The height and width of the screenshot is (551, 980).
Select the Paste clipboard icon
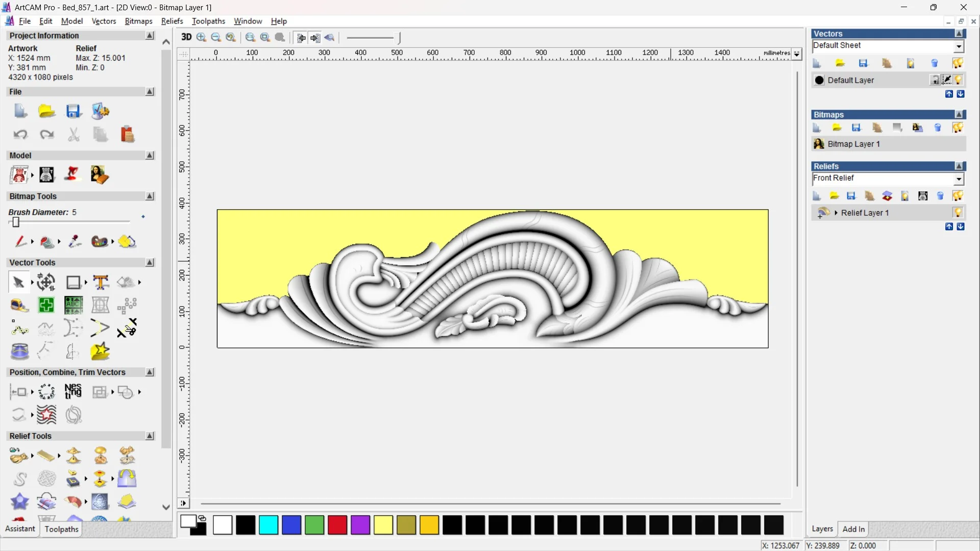[x=127, y=135]
